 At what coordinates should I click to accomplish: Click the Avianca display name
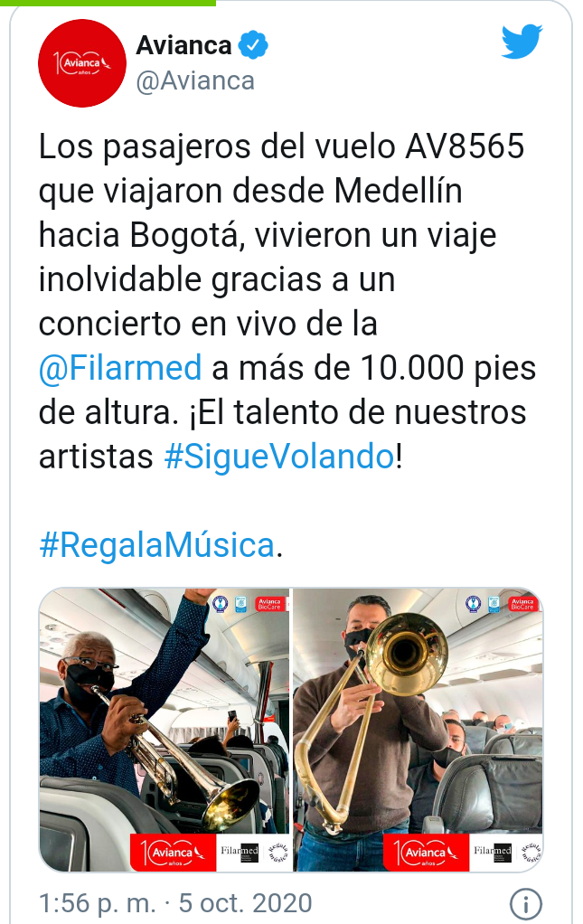point(183,45)
